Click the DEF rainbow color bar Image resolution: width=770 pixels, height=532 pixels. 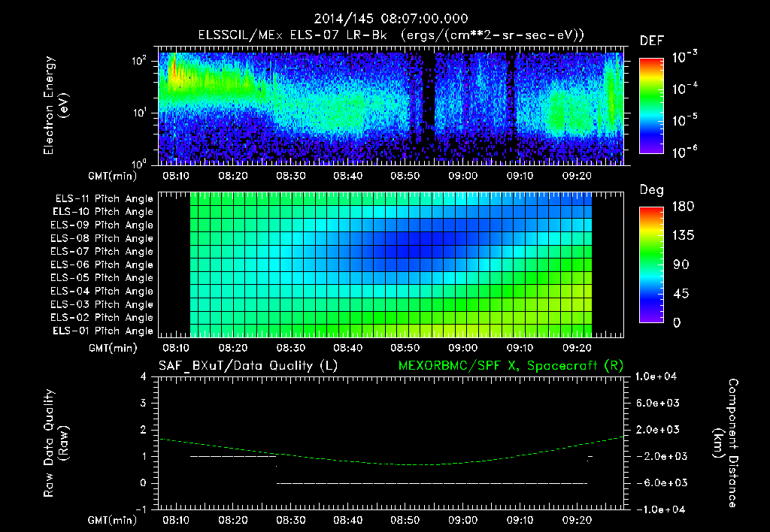(652, 105)
